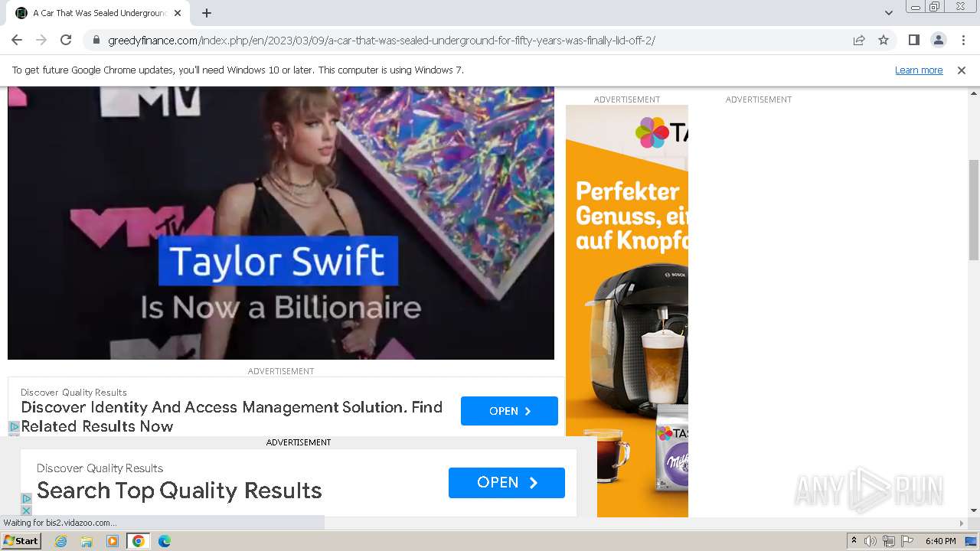Follow the 'Learn more' update link
Viewport: 980px width, 551px height.
point(919,70)
